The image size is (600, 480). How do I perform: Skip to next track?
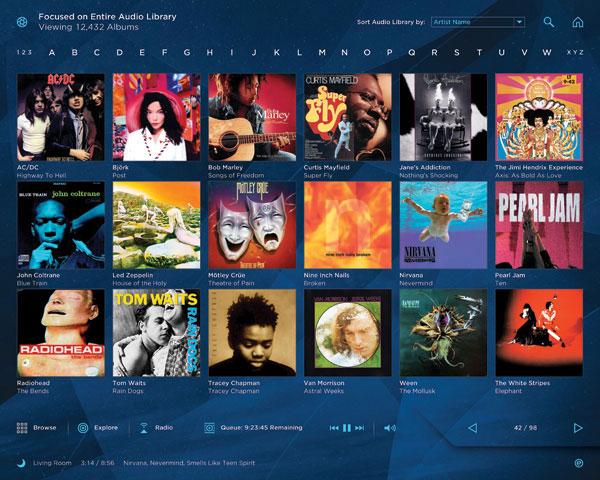coord(359,428)
